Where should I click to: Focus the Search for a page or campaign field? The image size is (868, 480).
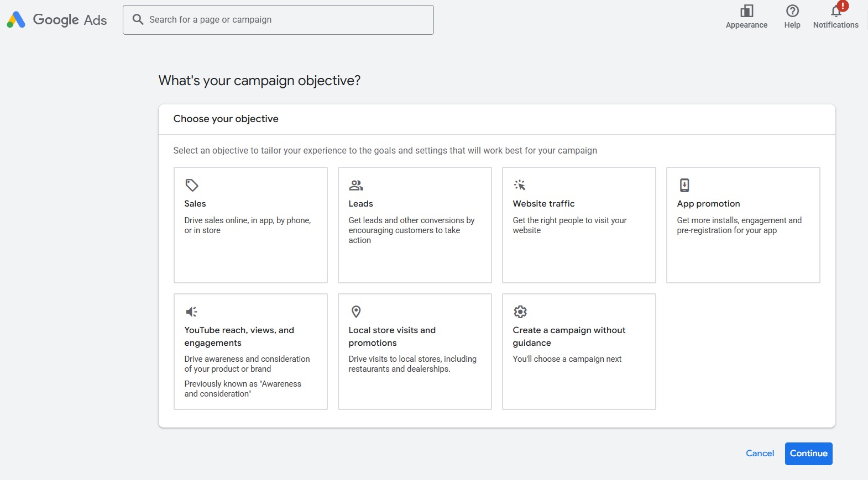278,20
